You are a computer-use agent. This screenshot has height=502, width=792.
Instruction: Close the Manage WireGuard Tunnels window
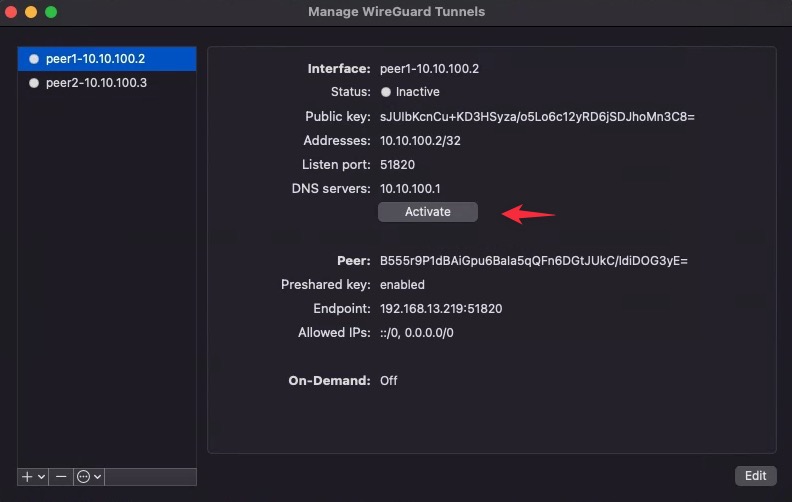[11, 12]
